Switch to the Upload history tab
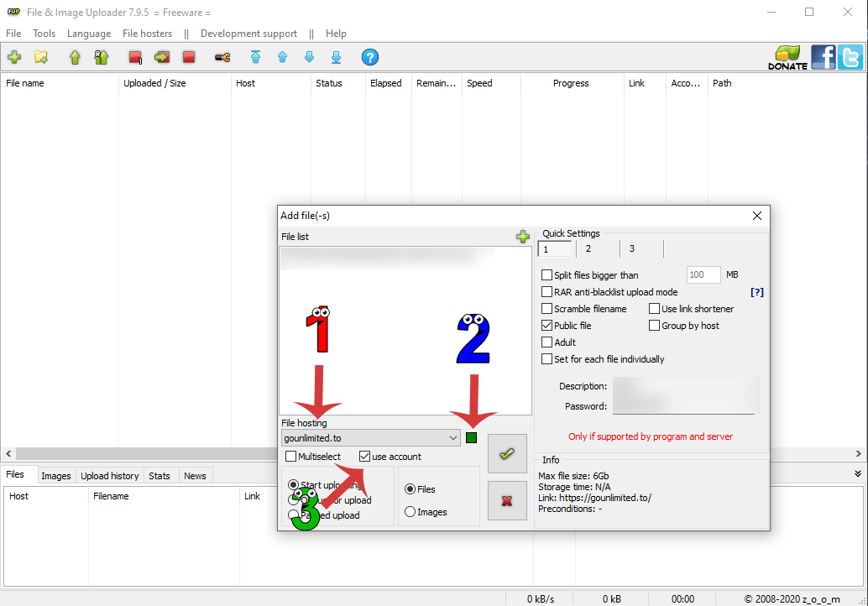868x606 pixels. 109,476
